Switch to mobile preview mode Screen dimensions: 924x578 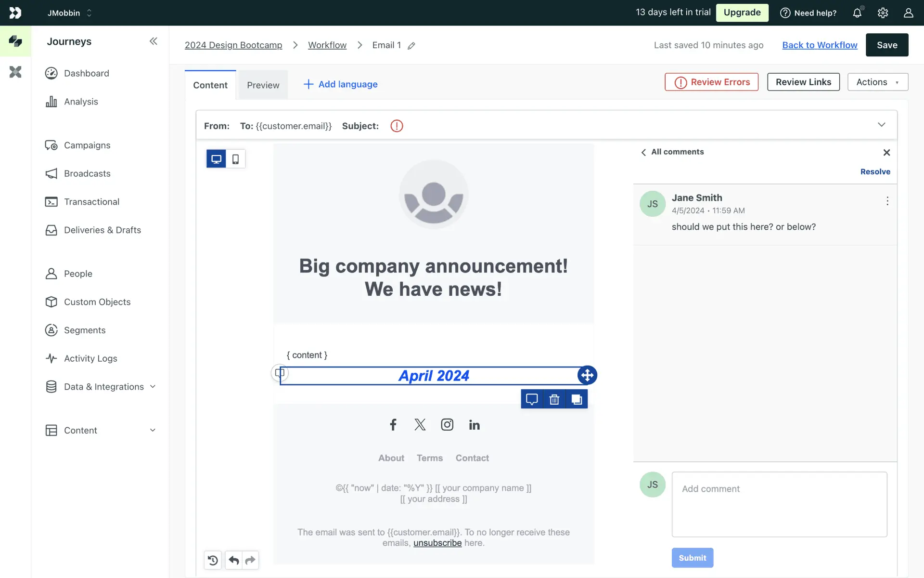236,158
